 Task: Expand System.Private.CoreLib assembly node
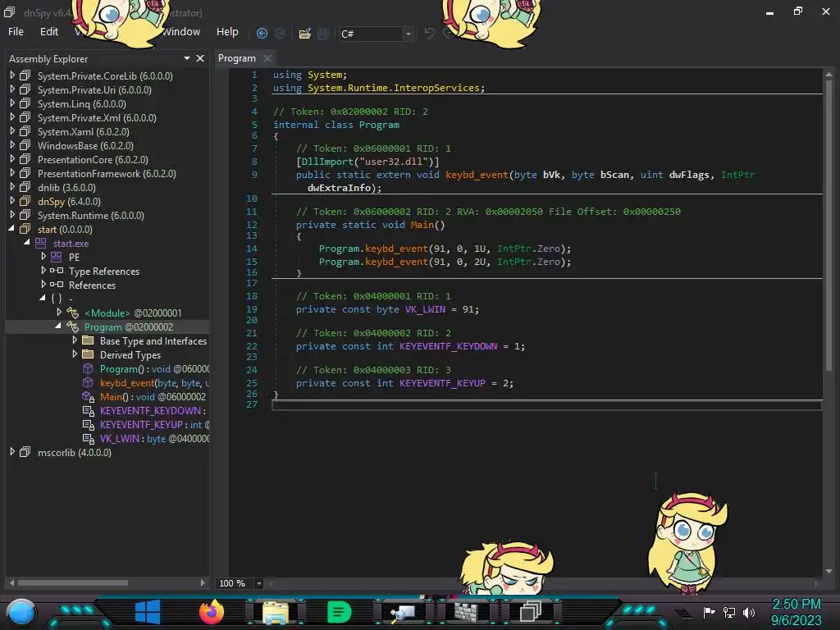12,75
